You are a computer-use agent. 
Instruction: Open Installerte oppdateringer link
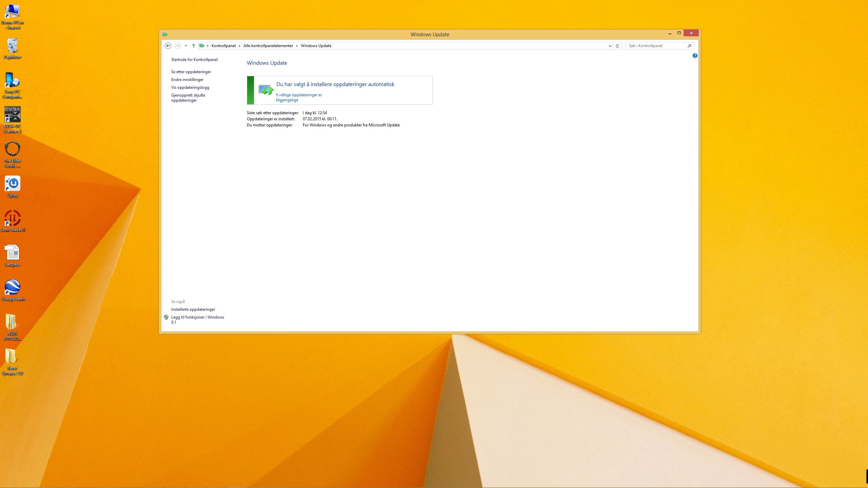[x=193, y=309]
